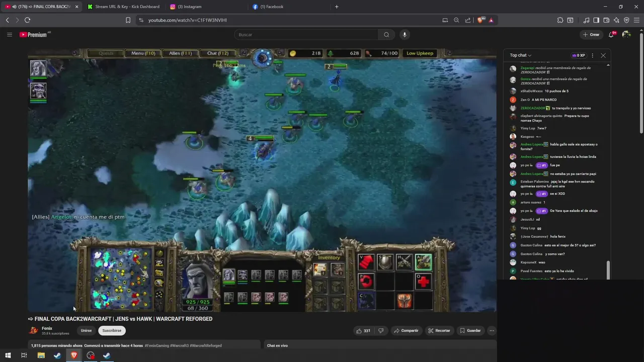Open the extensions puzzle icon

560,20
